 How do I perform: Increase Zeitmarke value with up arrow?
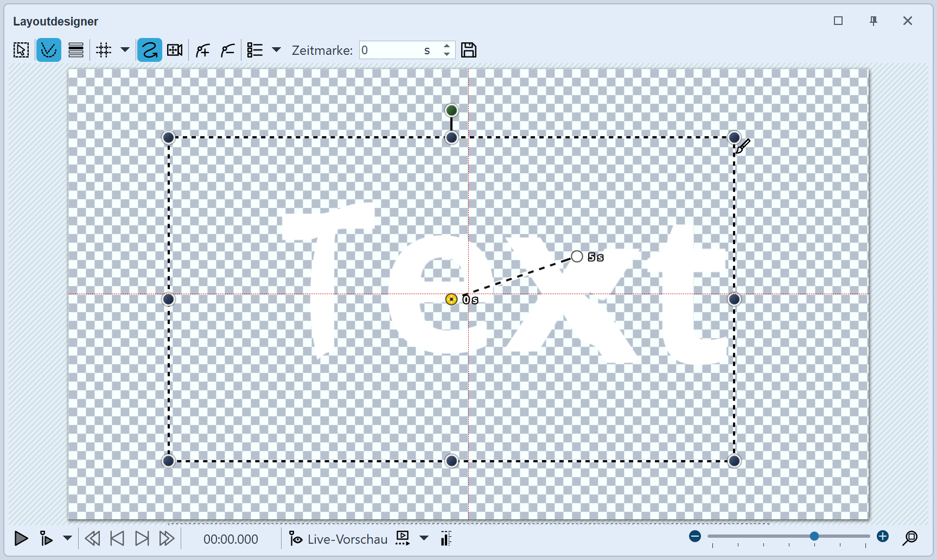point(447,46)
